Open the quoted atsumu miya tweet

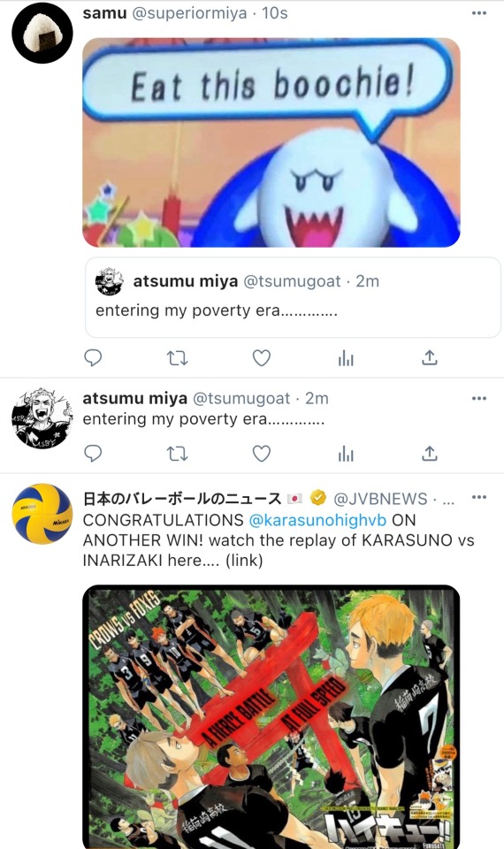(293, 297)
